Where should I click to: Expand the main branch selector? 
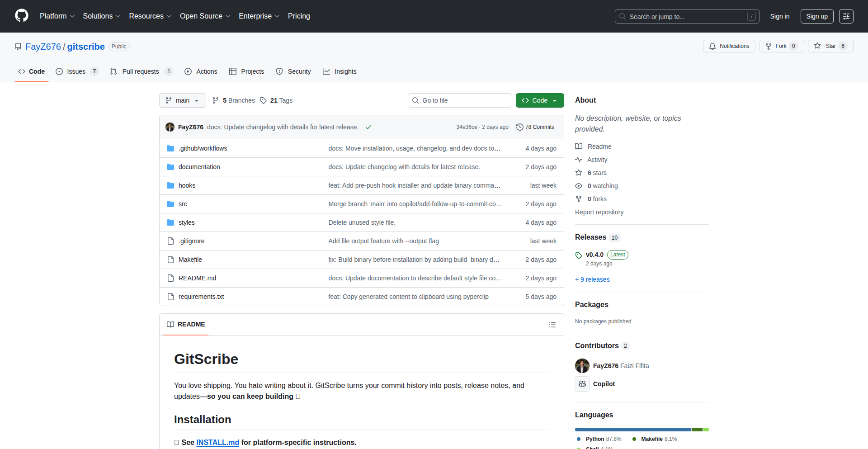click(x=182, y=100)
